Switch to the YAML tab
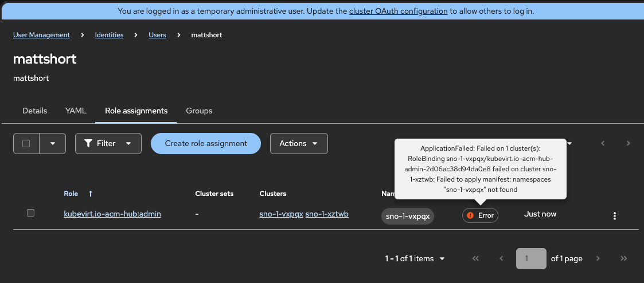Screen dimensions: 644x283 pos(76,111)
